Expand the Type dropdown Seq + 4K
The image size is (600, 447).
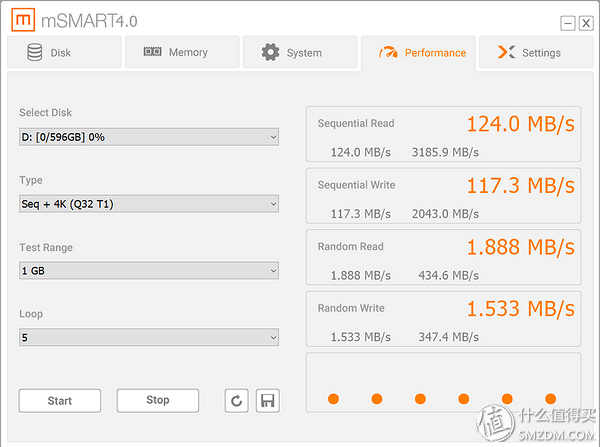[x=149, y=204]
